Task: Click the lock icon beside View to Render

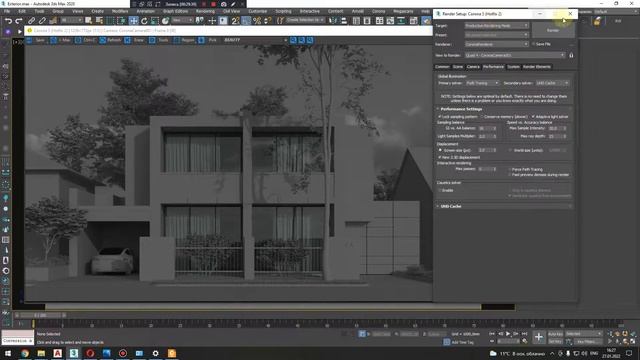Action: (x=571, y=55)
